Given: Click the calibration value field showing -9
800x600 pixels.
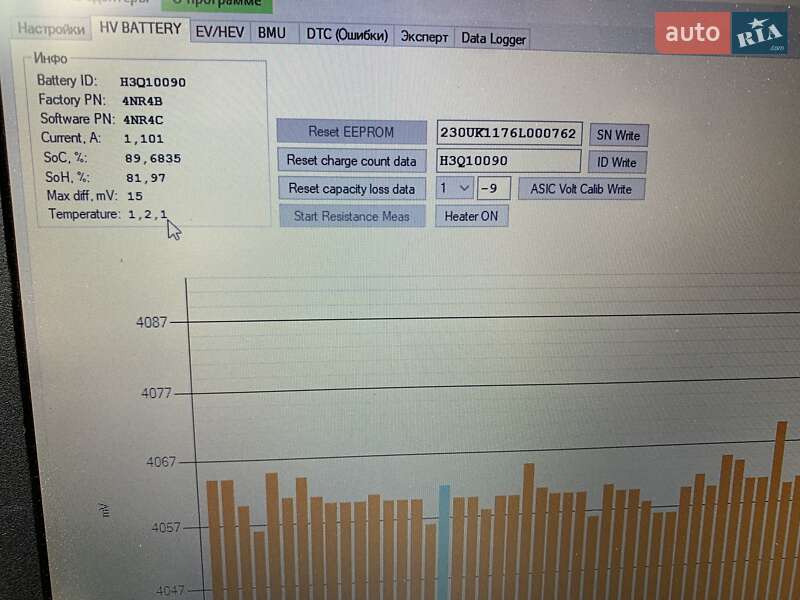Looking at the screenshot, I should (x=494, y=188).
